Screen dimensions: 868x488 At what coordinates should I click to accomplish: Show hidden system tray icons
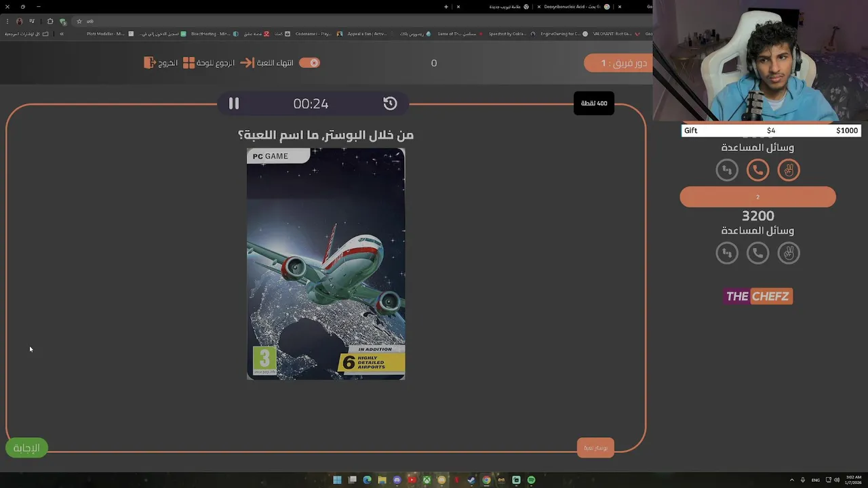click(792, 480)
